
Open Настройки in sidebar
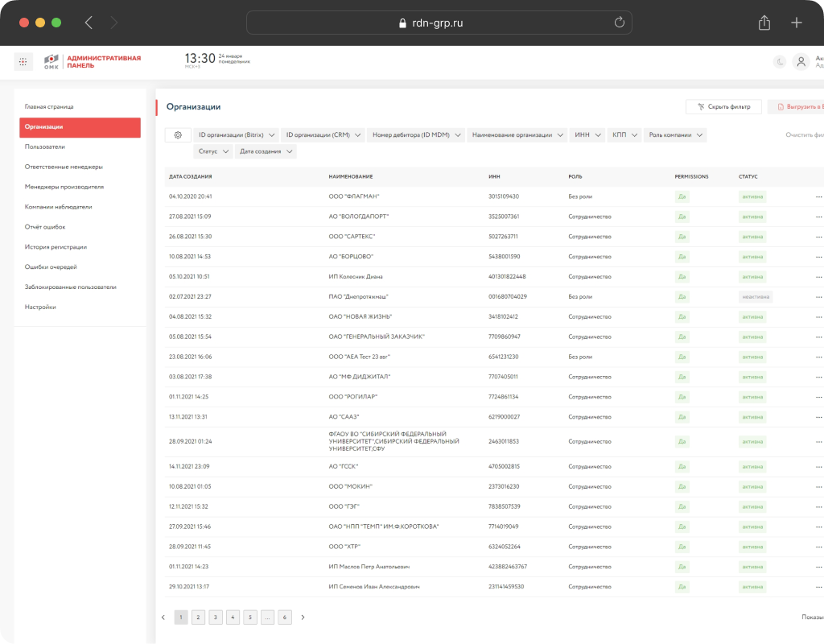pos(40,307)
